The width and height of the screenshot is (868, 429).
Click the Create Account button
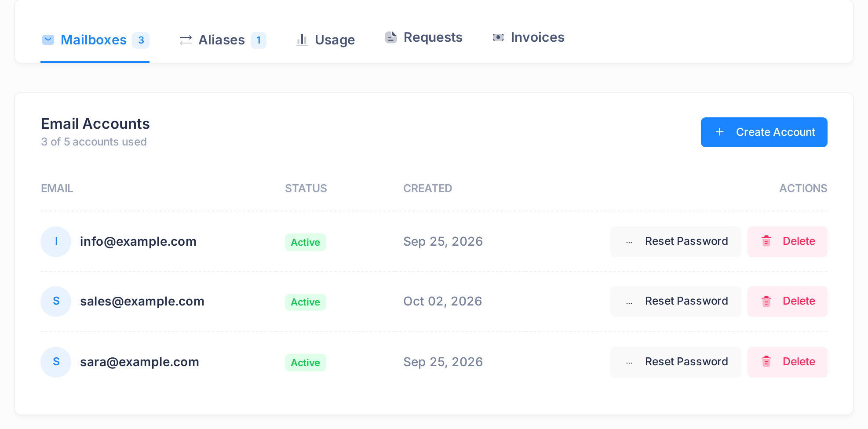pyautogui.click(x=764, y=132)
